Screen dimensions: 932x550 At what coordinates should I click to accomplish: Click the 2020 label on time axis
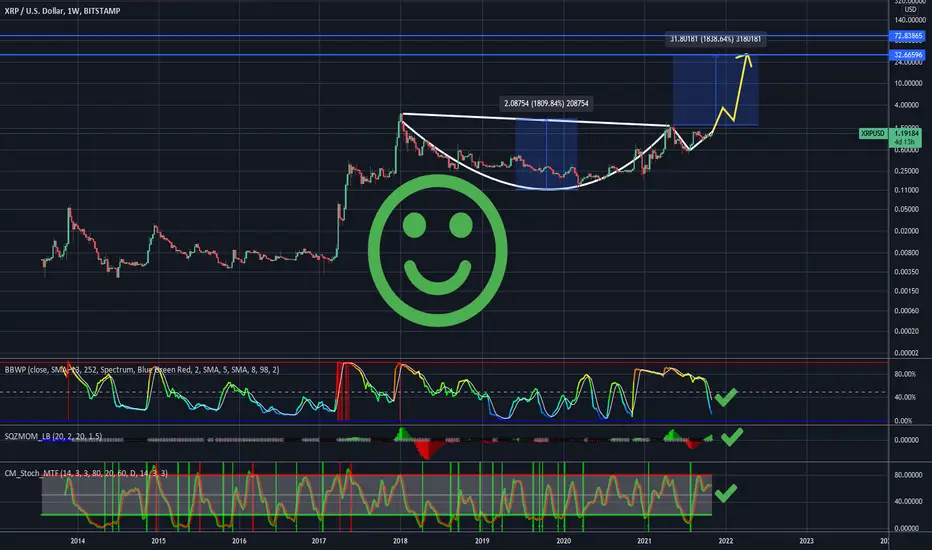563,541
